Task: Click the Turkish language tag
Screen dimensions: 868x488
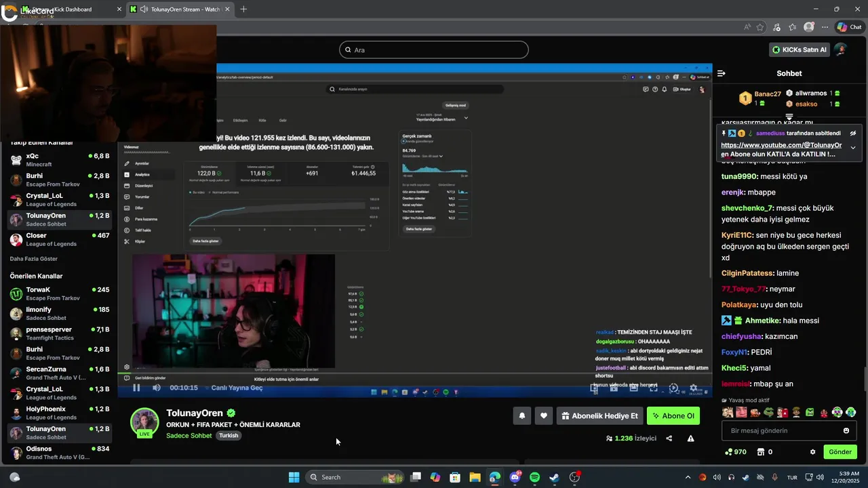Action: click(x=229, y=435)
